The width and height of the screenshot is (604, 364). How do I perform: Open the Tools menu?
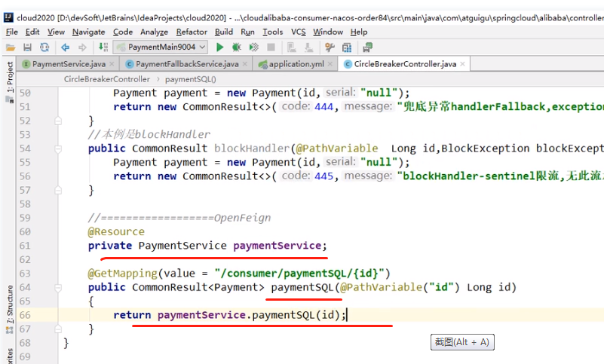click(x=273, y=32)
